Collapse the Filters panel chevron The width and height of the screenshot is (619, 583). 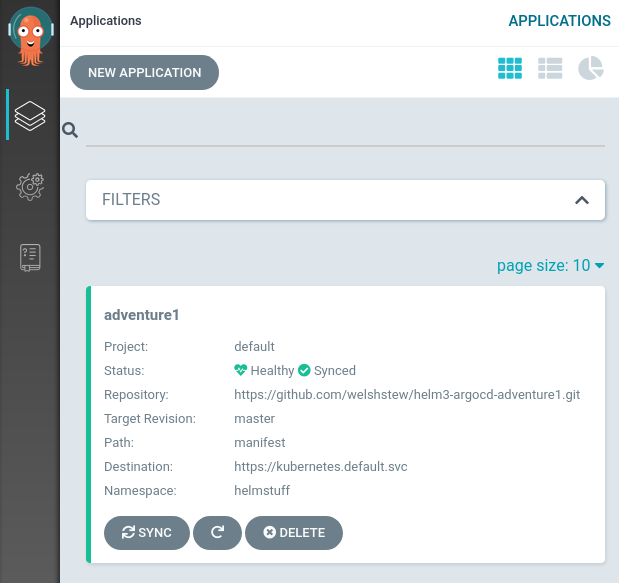click(582, 200)
